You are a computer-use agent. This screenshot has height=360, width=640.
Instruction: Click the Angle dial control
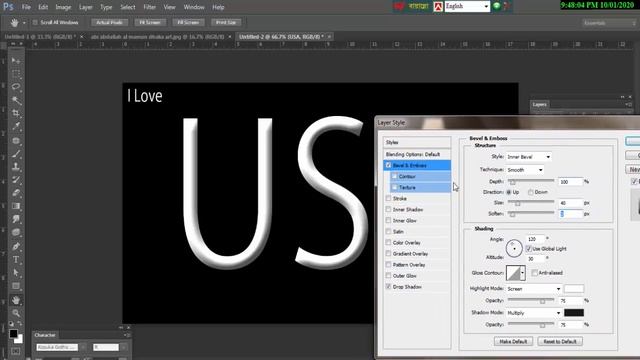point(514,248)
